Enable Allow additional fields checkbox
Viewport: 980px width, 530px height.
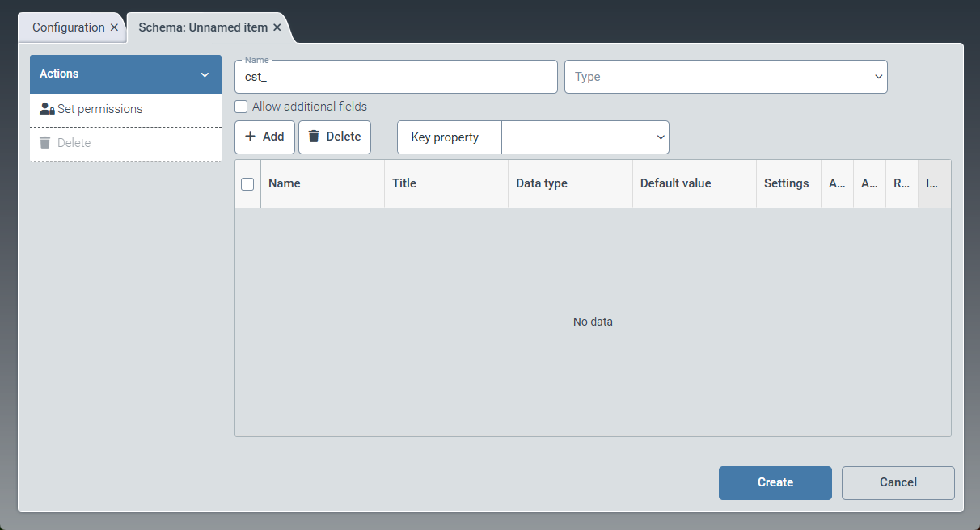(x=241, y=107)
